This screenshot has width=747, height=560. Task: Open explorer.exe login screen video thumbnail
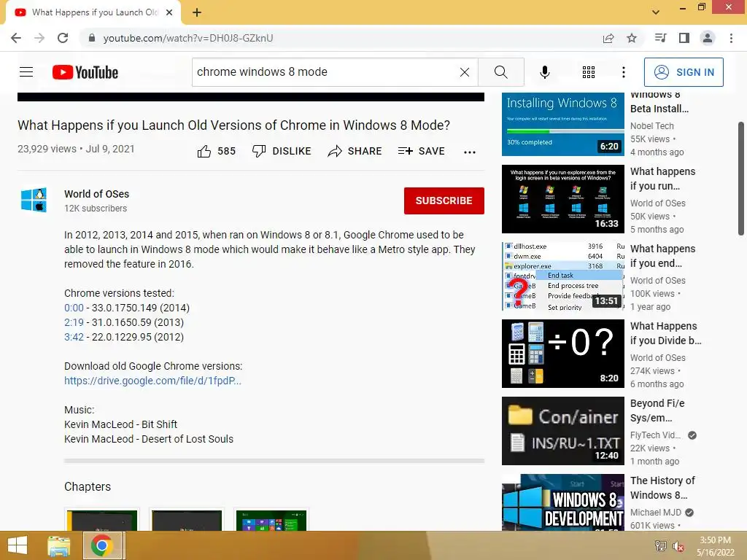coord(562,199)
